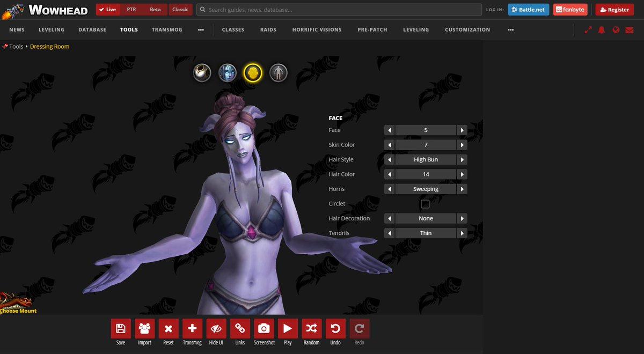Open the Classes menu
The height and width of the screenshot is (354, 644).
click(233, 30)
